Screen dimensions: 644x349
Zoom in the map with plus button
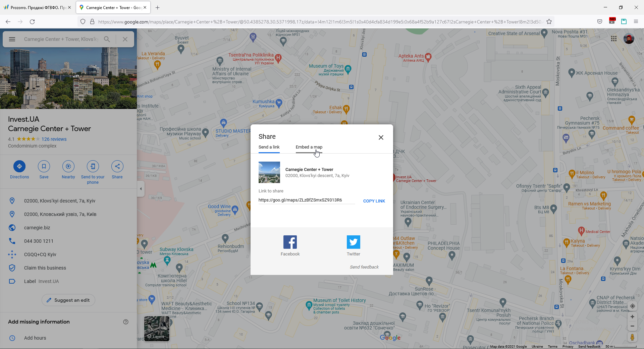[632, 317]
